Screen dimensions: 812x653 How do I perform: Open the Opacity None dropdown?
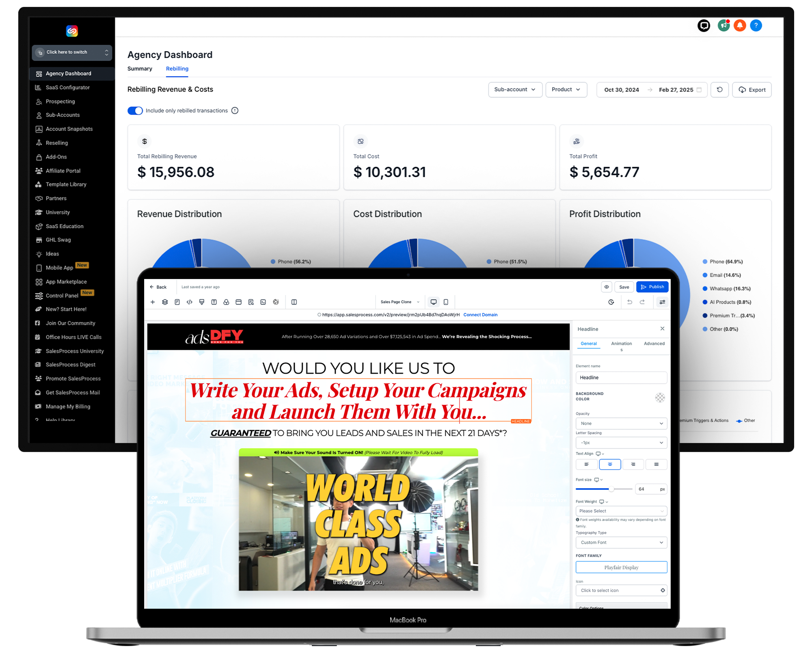click(x=621, y=424)
